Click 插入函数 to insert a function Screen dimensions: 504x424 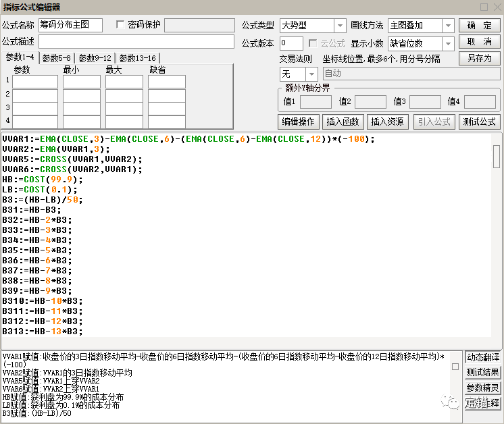click(343, 122)
